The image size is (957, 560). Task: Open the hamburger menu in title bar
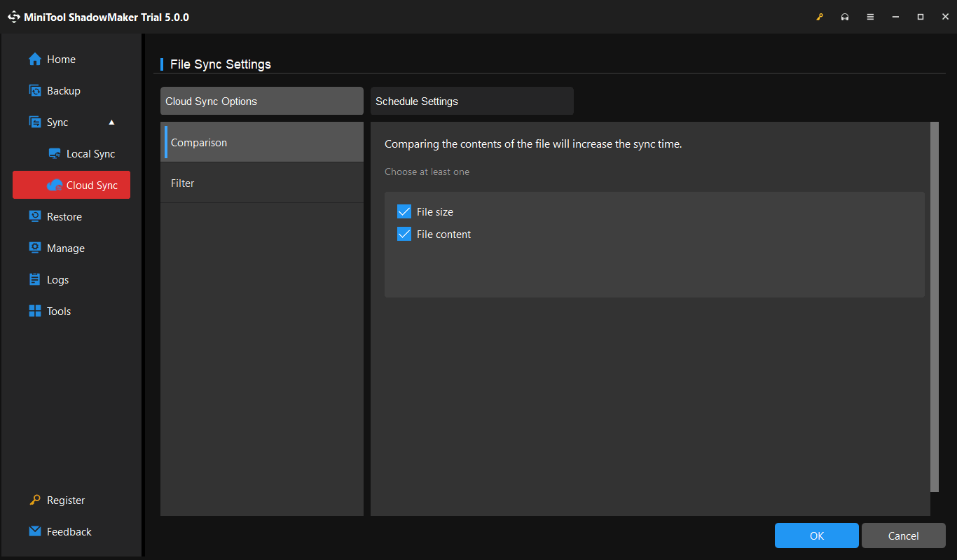coord(870,17)
